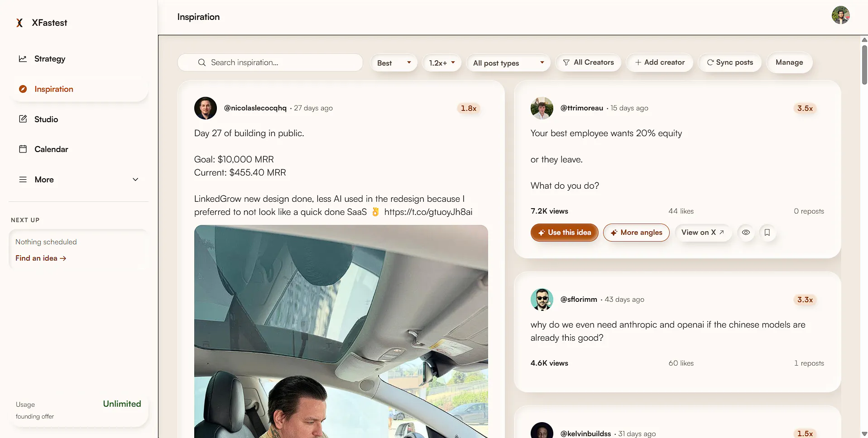Screen dimensions: 868x438
Task: Toggle the eye icon on the ttrimoreau post
Action: pos(746,233)
